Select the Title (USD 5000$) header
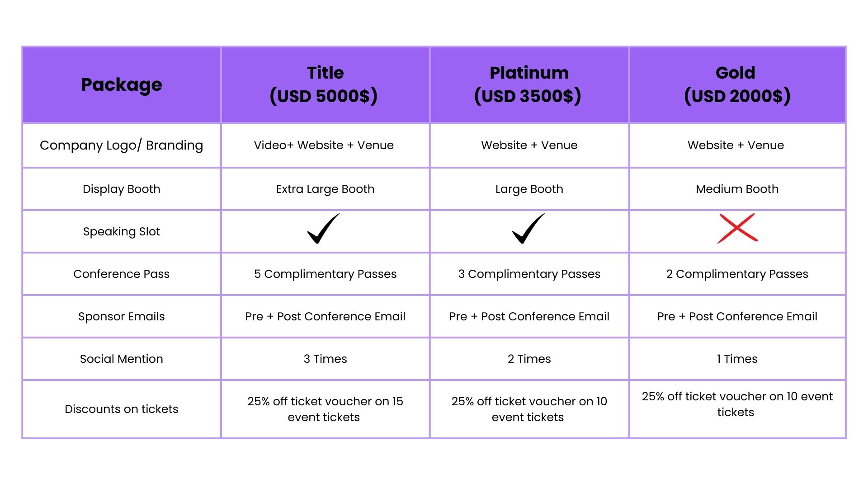Viewport: 868px width, 488px height. [325, 84]
